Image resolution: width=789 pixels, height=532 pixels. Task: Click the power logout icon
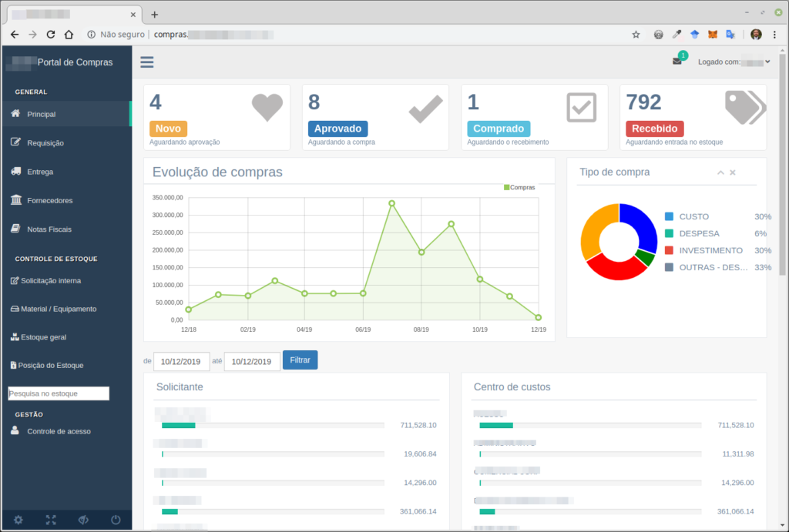click(116, 520)
